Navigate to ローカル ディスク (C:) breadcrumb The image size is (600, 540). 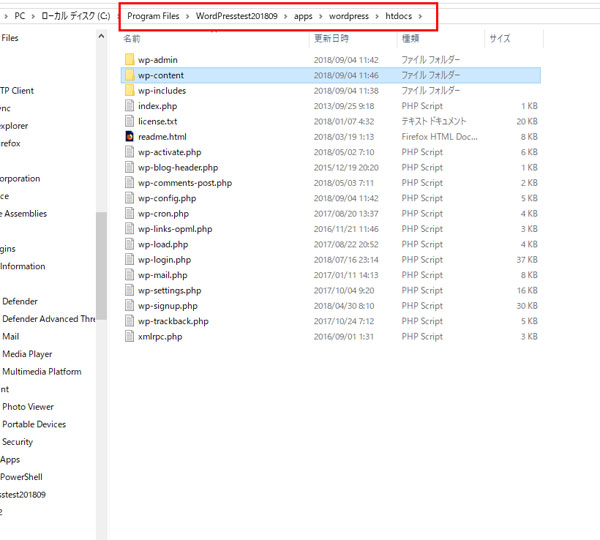tap(75, 16)
